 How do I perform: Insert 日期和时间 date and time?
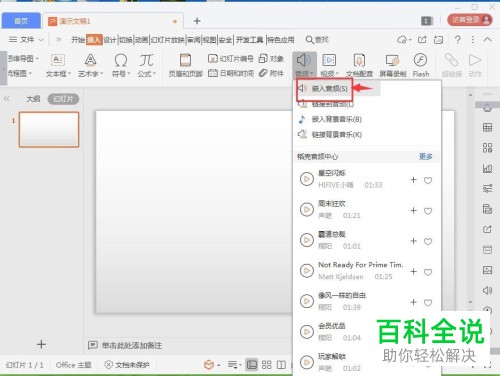click(231, 73)
